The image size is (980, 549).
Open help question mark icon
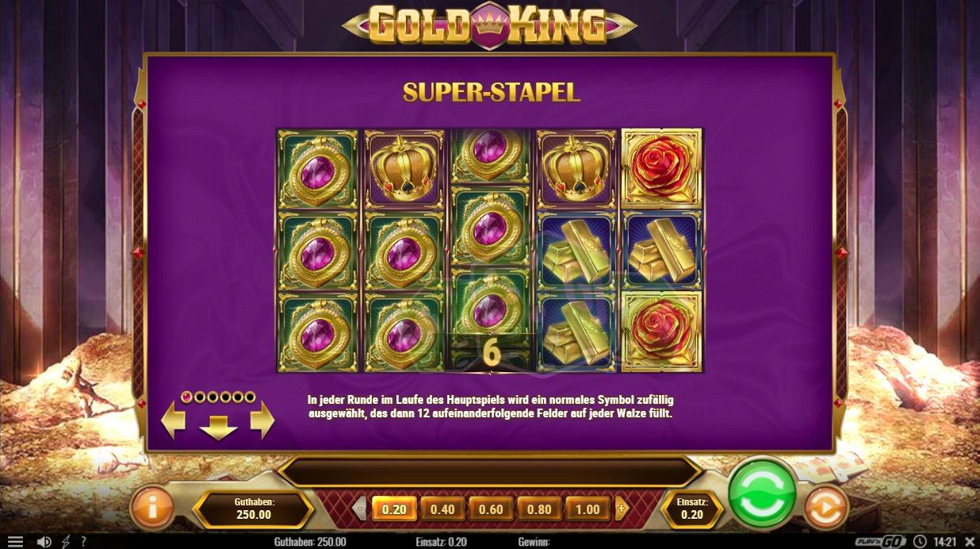[83, 542]
